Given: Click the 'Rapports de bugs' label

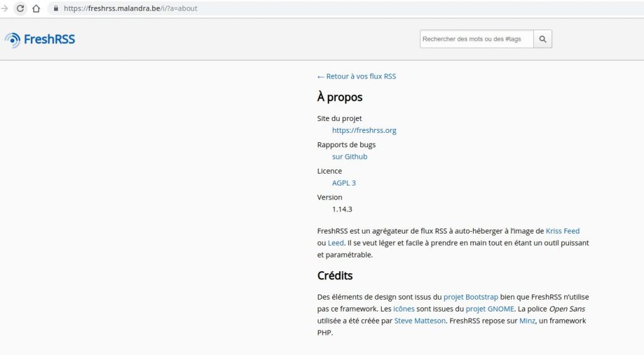Looking at the screenshot, I should [x=347, y=145].
